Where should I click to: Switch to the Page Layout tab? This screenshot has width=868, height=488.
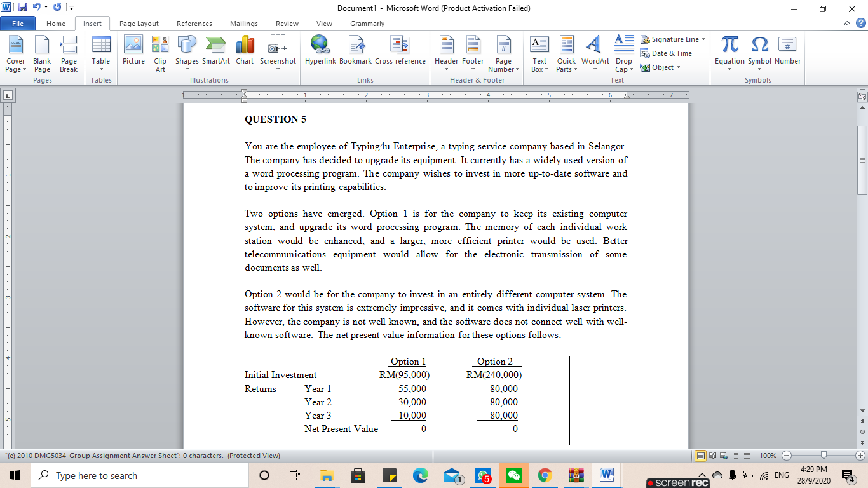click(x=139, y=24)
